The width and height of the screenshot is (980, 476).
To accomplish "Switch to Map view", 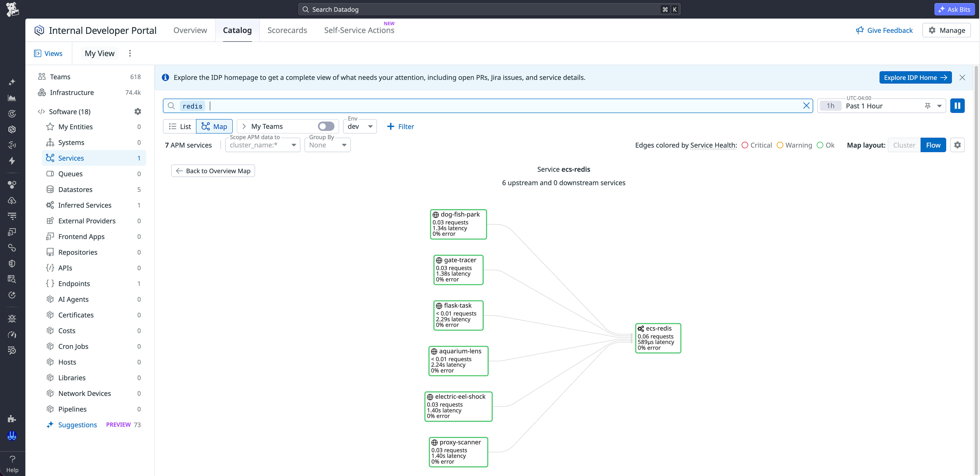I will [214, 126].
